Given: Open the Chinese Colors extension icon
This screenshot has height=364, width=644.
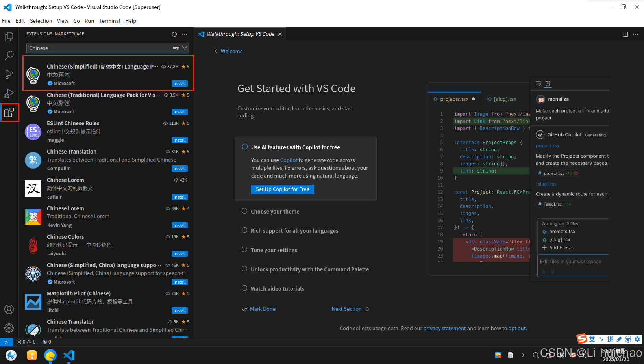Looking at the screenshot, I should [33, 245].
